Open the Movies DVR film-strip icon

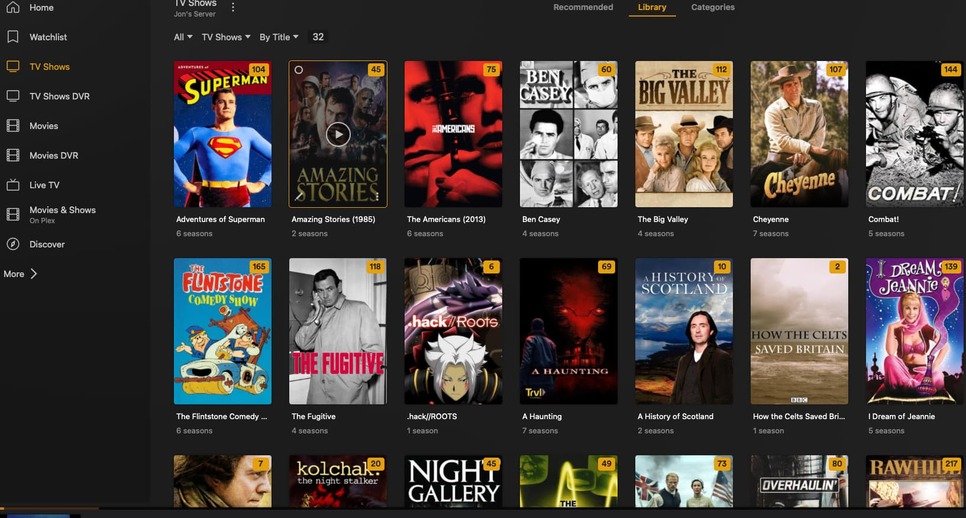(13, 155)
